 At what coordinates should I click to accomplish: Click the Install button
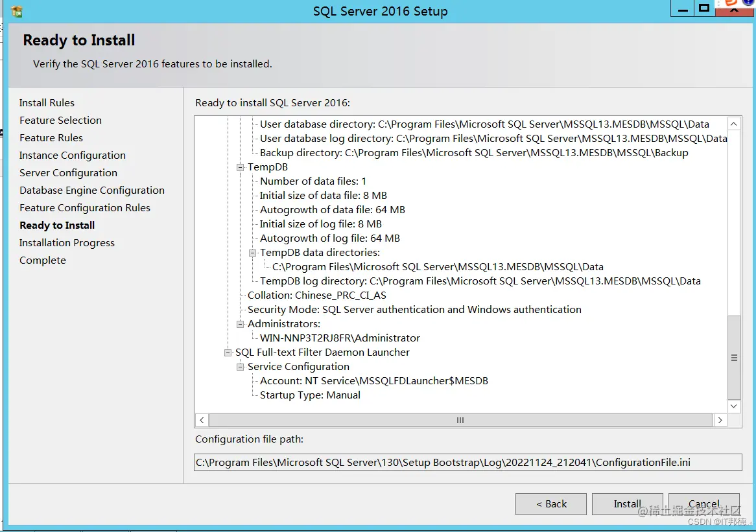click(627, 504)
